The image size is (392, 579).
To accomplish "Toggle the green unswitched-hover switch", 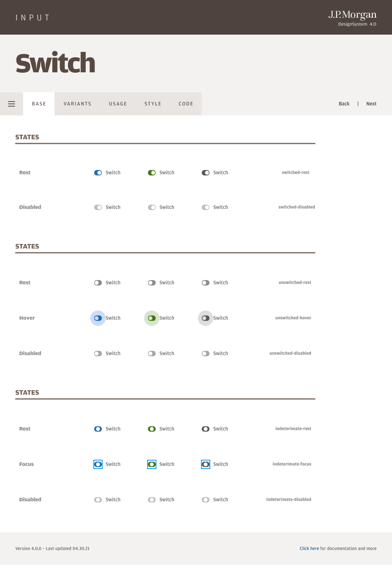I will pos(152,318).
